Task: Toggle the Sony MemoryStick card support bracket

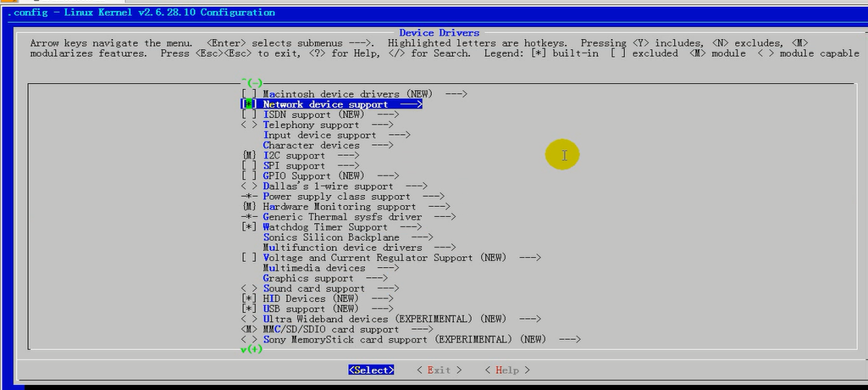Action: [249, 340]
